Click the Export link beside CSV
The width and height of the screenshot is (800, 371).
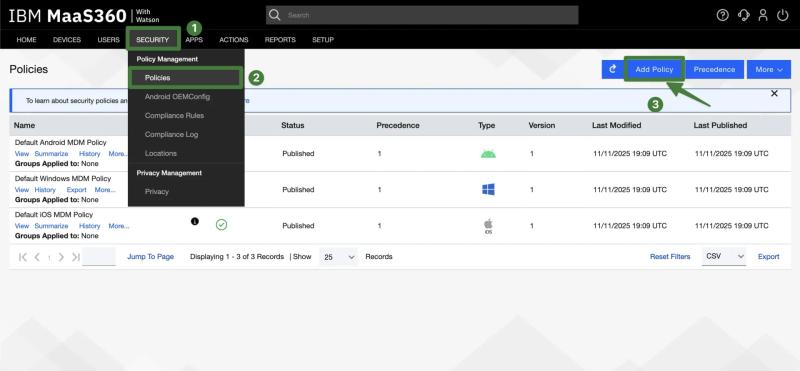(768, 257)
